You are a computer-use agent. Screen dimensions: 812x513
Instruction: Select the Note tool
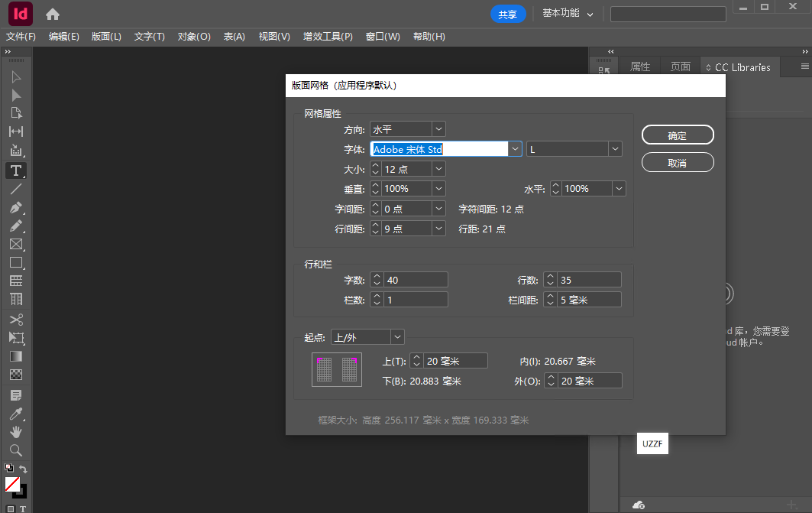(x=16, y=395)
